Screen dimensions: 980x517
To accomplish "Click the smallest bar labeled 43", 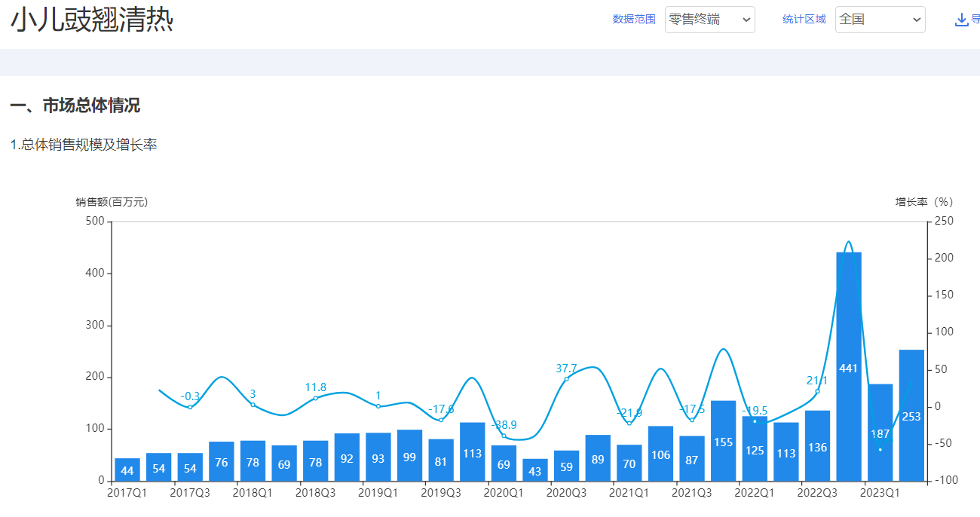I will point(535,470).
